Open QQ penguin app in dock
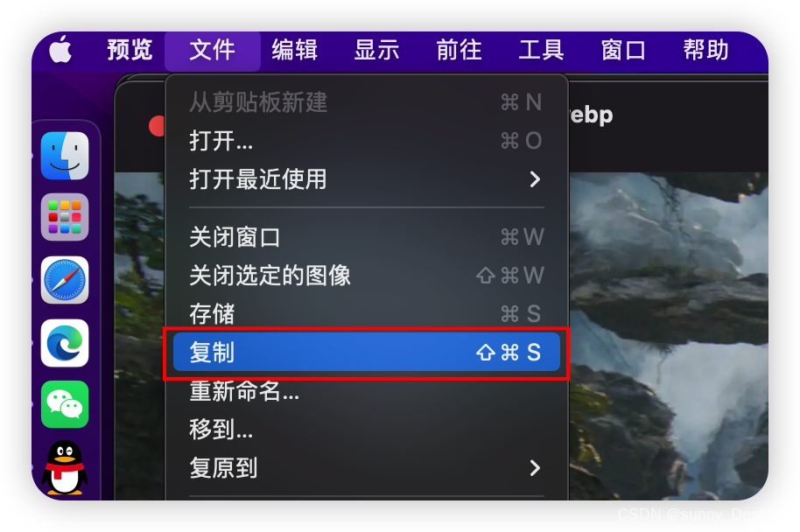 pyautogui.click(x=65, y=467)
